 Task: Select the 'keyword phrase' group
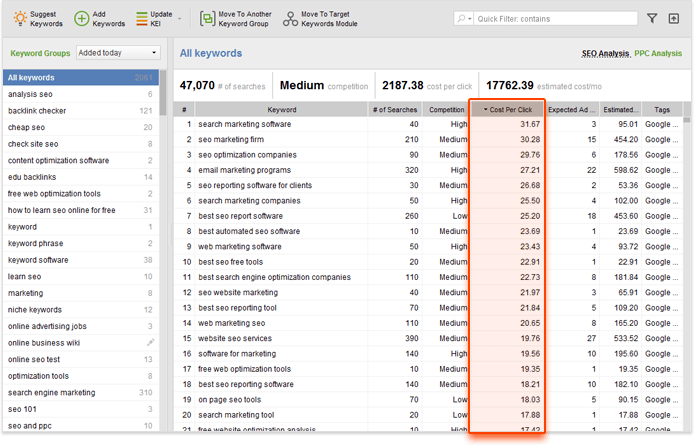click(x=81, y=243)
